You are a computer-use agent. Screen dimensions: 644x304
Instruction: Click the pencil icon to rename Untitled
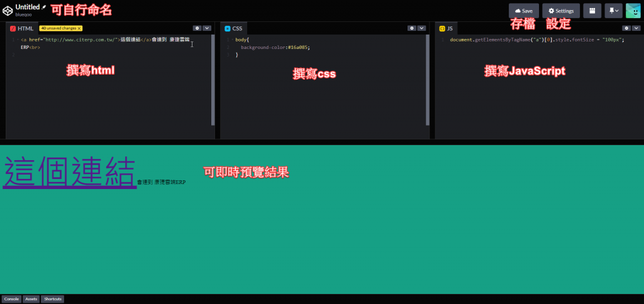point(44,6)
